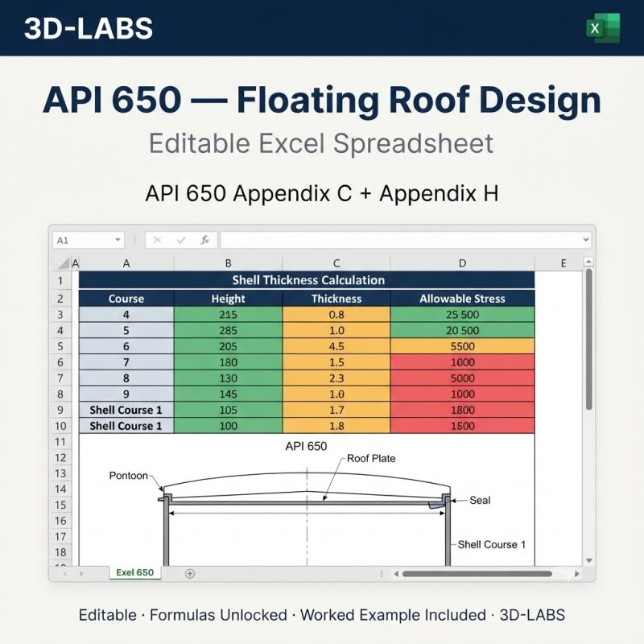Select the orange stress cell 5500

[462, 346]
